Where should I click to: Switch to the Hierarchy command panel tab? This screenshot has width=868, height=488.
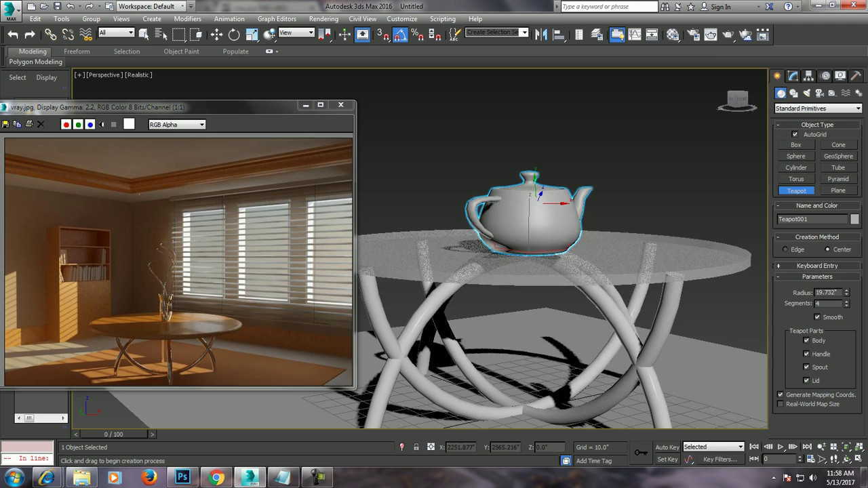(x=809, y=76)
